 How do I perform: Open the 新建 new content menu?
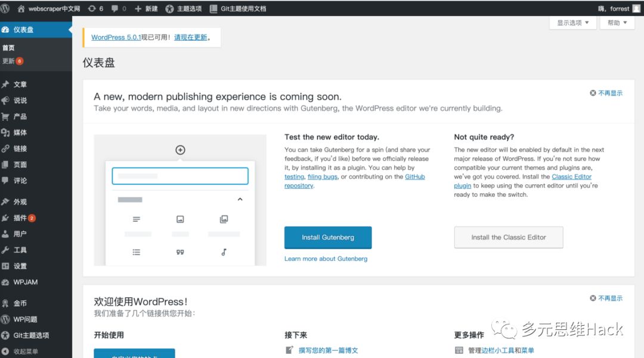point(146,8)
